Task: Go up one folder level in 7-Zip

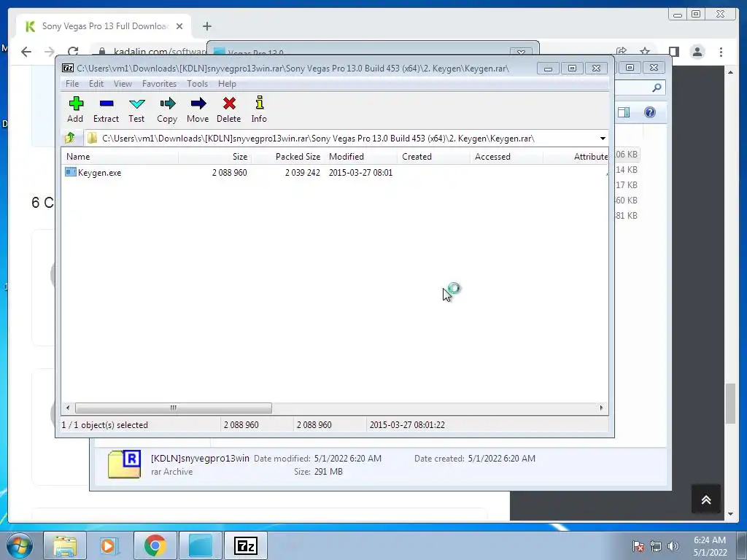Action: 70,138
